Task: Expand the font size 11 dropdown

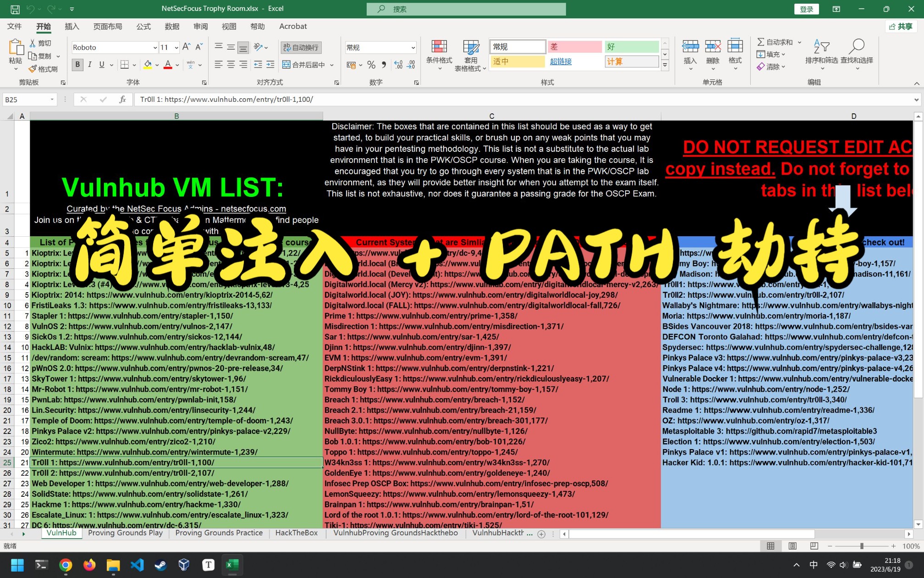Action: [176, 47]
